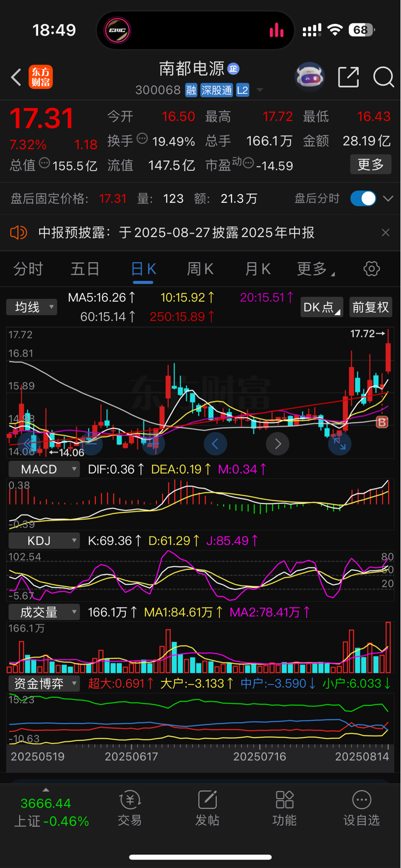Viewport: 401px width, 868px height.
Task: Select the 日K tab
Action: point(143,269)
